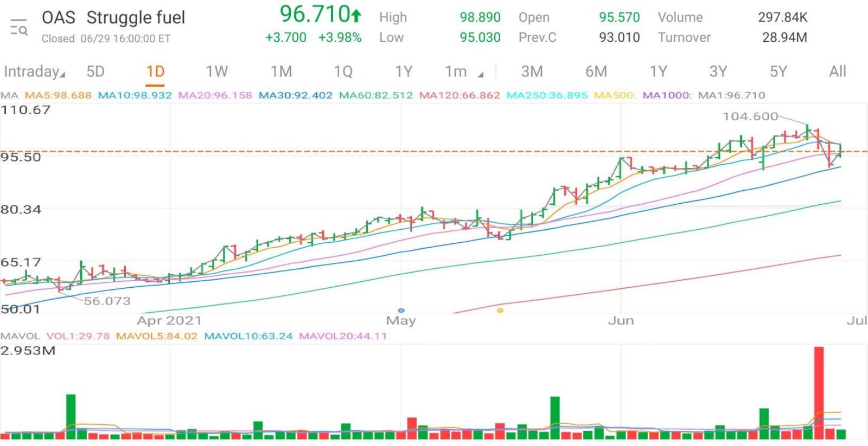Click the MA5:98.688 indicator label

(x=58, y=95)
